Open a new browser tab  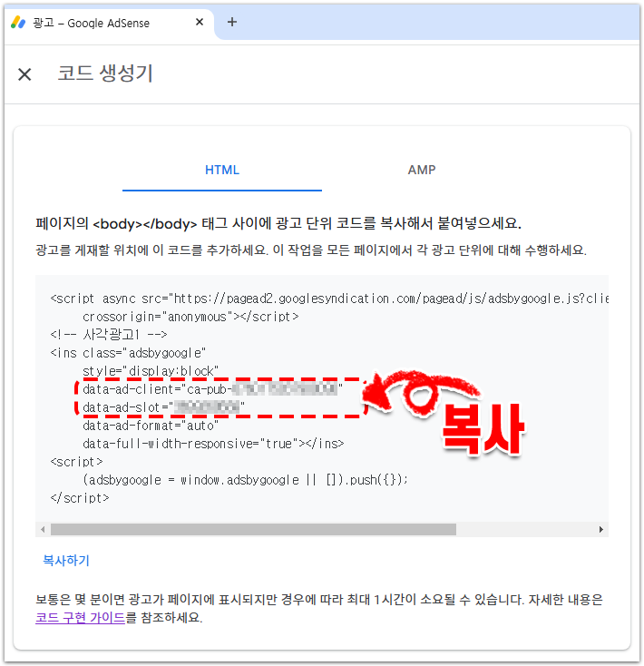tap(232, 22)
